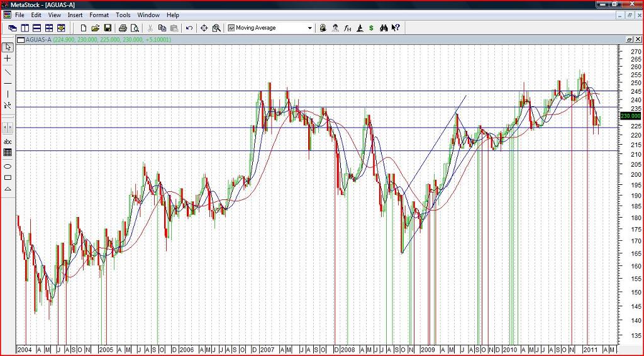644x356 pixels.
Task: Open the Indicator Builder f(x) icon
Action: click(347, 28)
